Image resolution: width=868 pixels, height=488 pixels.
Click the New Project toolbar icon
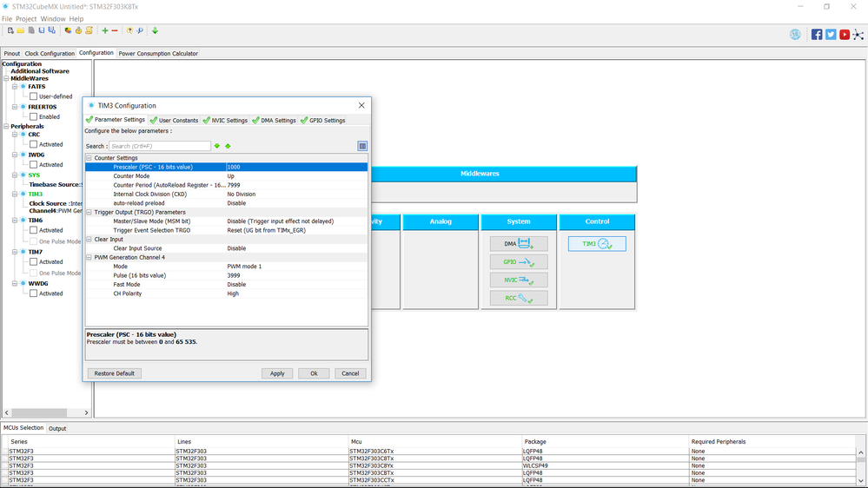[x=10, y=30]
